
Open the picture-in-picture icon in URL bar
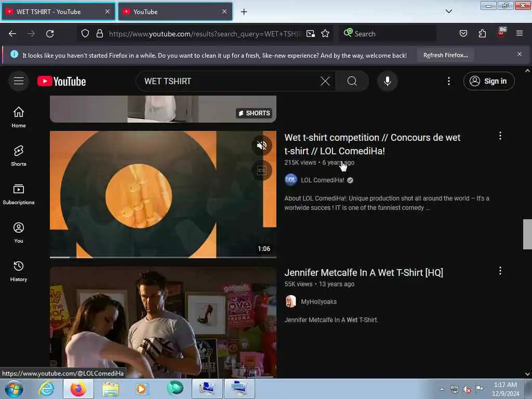pyautogui.click(x=311, y=33)
